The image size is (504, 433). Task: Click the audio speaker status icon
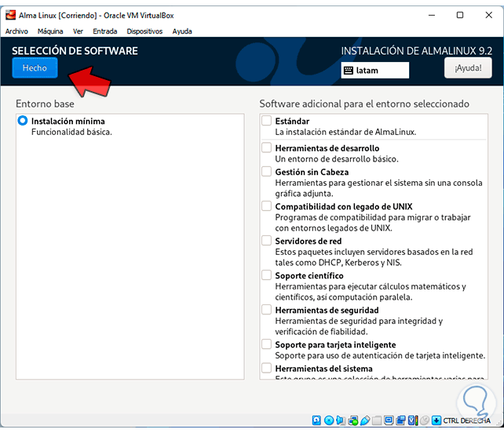point(341,420)
